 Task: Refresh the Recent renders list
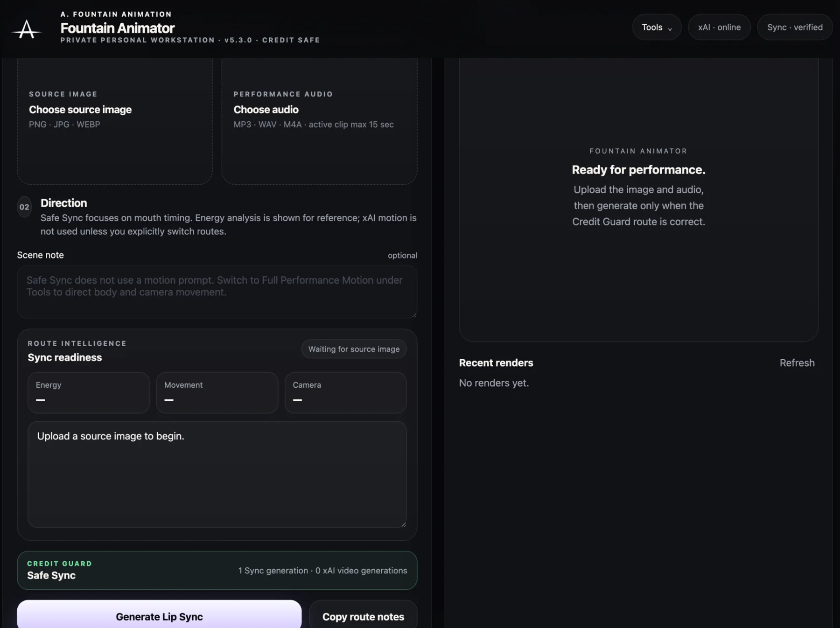pyautogui.click(x=797, y=363)
